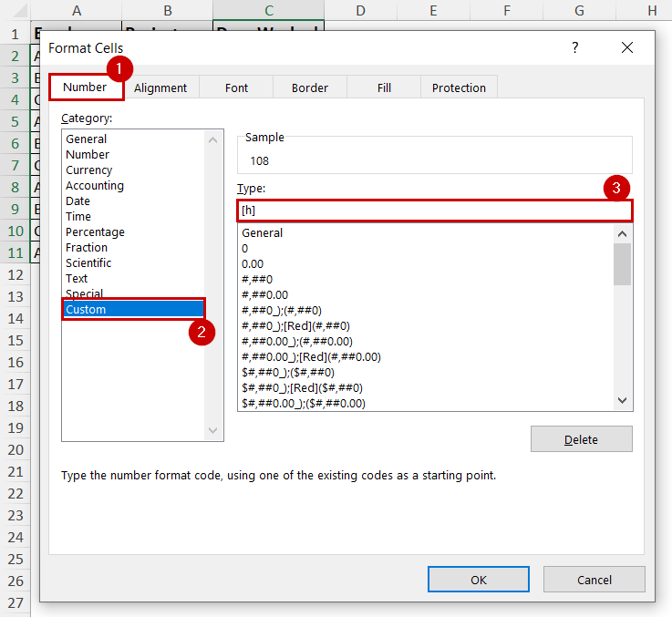Image resolution: width=672 pixels, height=617 pixels.
Task: Select column D header in the spreadsheet
Action: pos(361,10)
